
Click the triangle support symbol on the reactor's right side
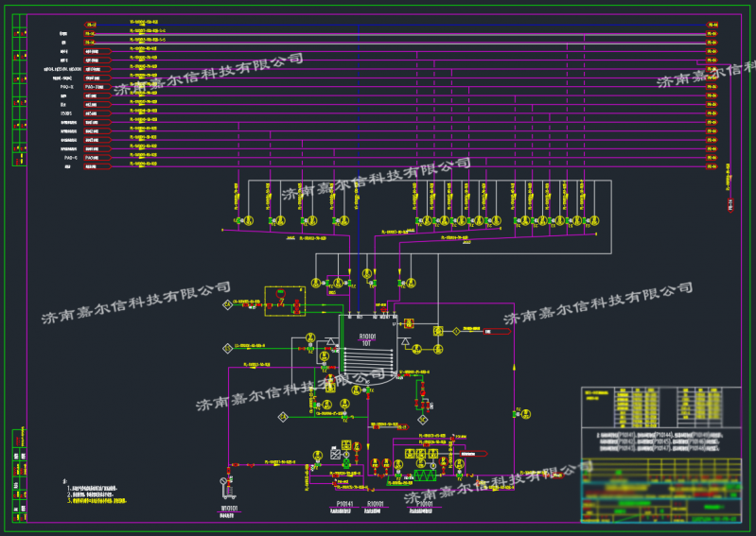click(405, 341)
